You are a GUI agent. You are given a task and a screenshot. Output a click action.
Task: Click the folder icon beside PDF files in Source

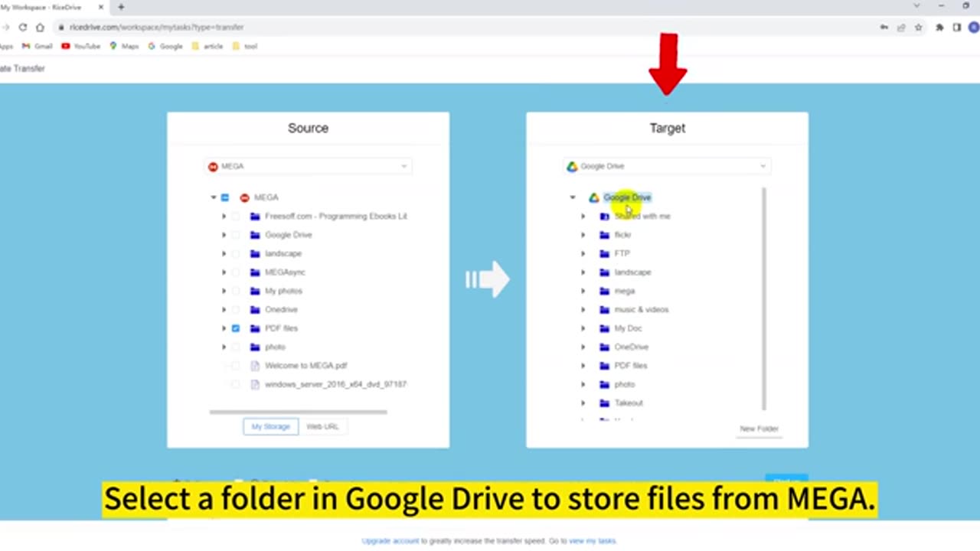[255, 328]
